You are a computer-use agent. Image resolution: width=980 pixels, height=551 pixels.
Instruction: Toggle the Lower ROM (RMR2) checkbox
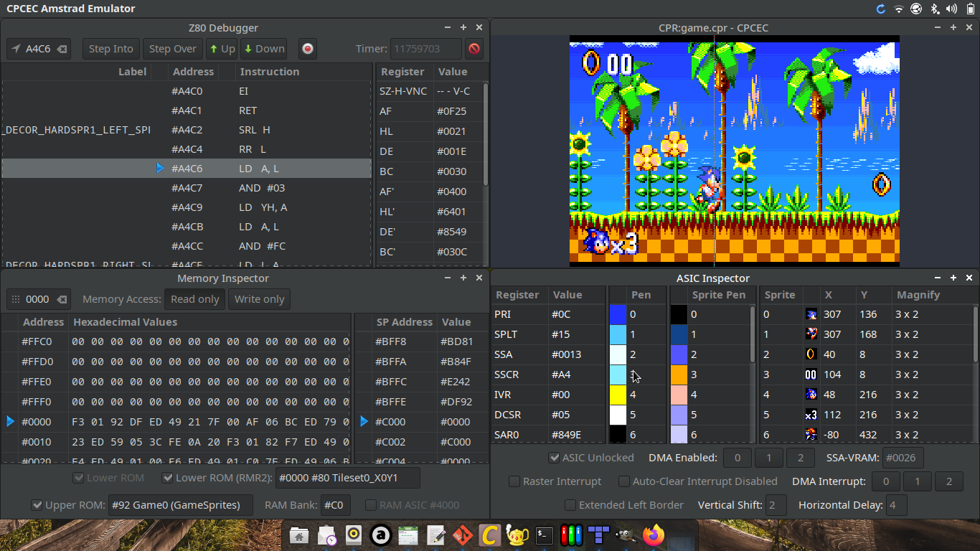[x=168, y=478]
